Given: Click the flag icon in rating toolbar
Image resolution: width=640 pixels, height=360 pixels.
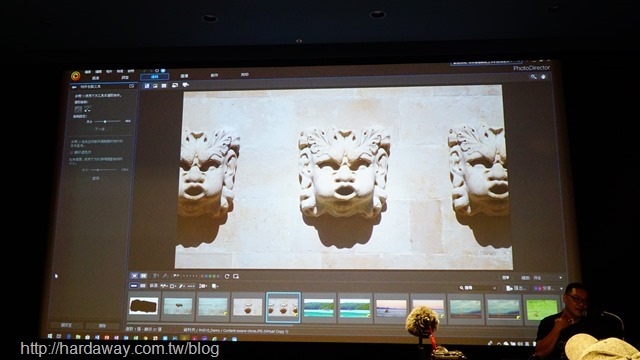Looking at the screenshot, I should coord(176,276).
